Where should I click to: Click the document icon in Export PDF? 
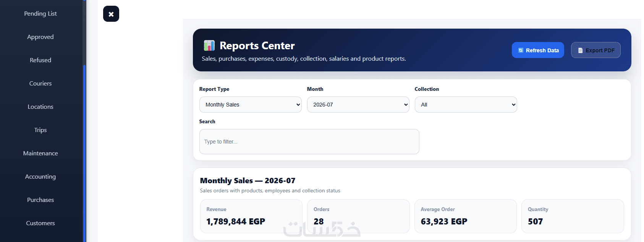pyautogui.click(x=580, y=50)
